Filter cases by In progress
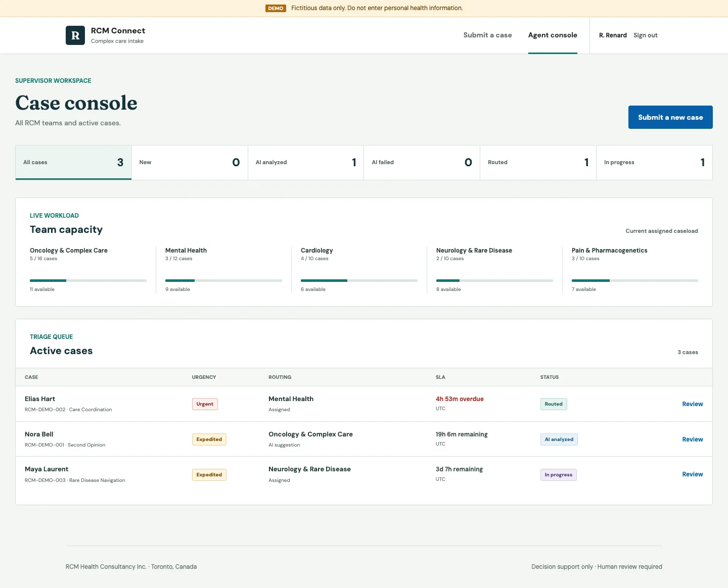 pos(655,162)
